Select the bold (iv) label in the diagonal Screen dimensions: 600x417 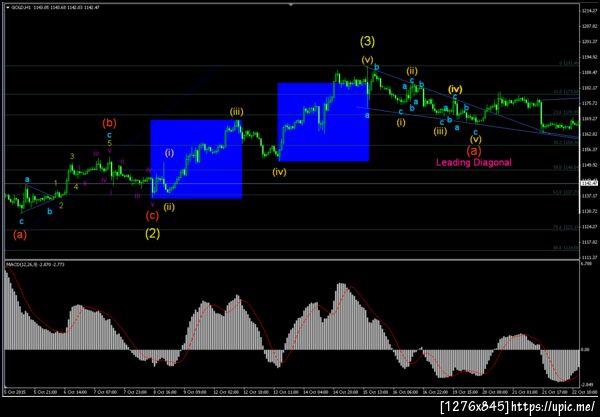[455, 89]
